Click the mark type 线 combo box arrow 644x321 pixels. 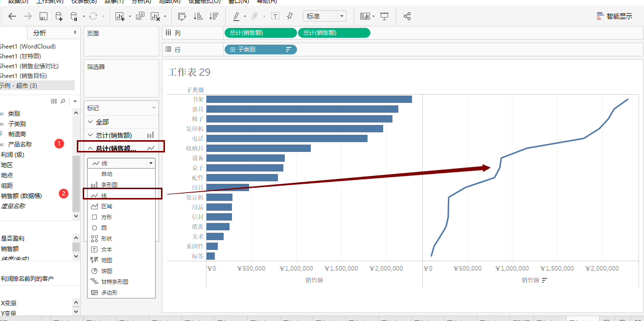coord(151,163)
